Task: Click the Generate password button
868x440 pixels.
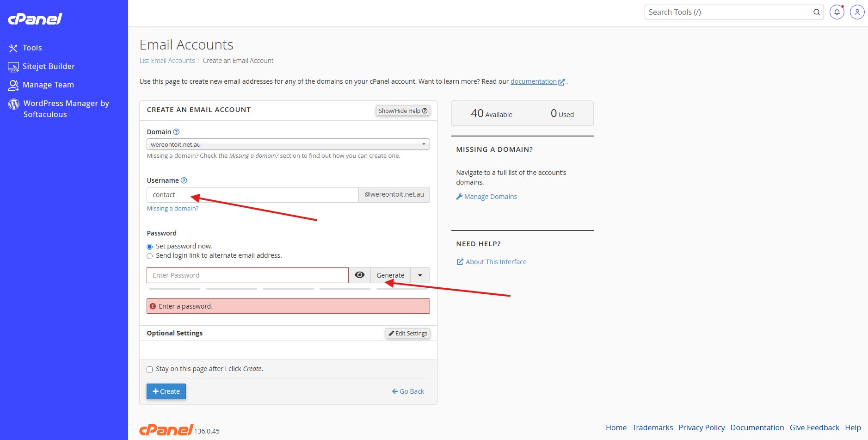Action: click(390, 275)
